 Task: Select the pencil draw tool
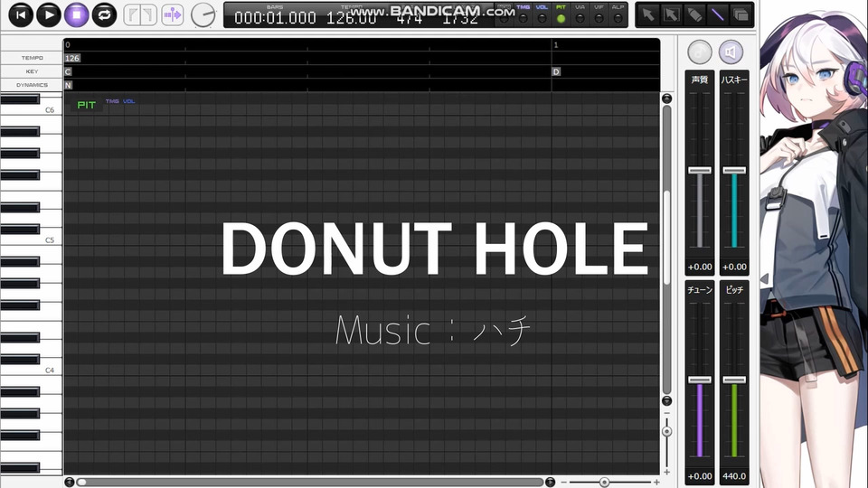point(694,15)
